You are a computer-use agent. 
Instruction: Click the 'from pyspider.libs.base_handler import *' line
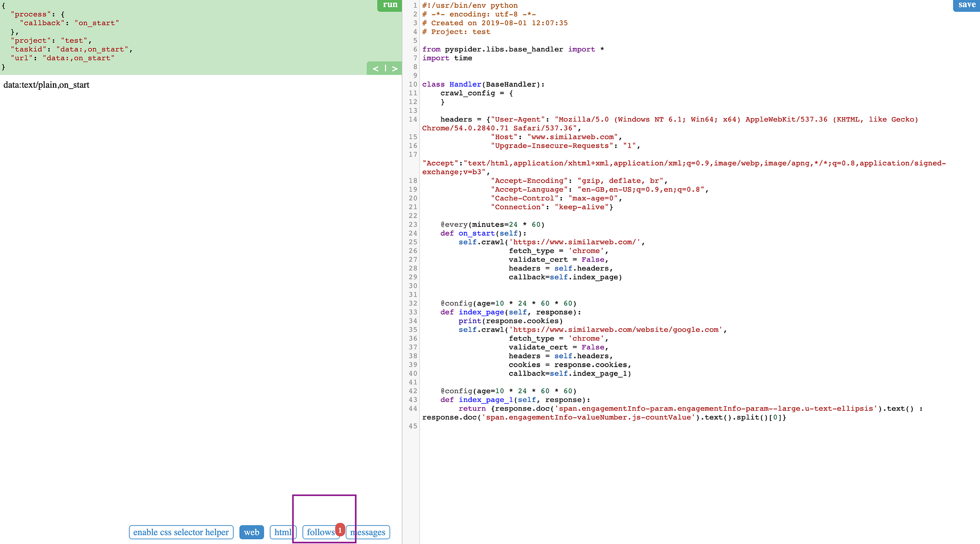[513, 49]
